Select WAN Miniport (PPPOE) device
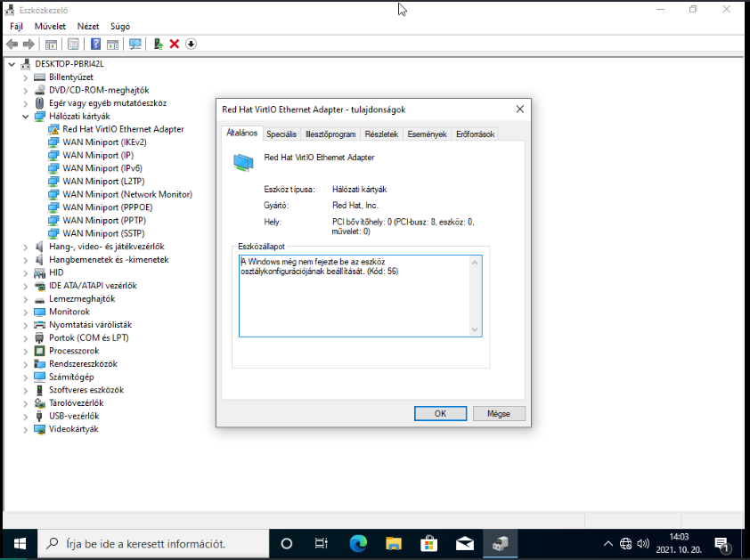The image size is (750, 560). coord(108,207)
